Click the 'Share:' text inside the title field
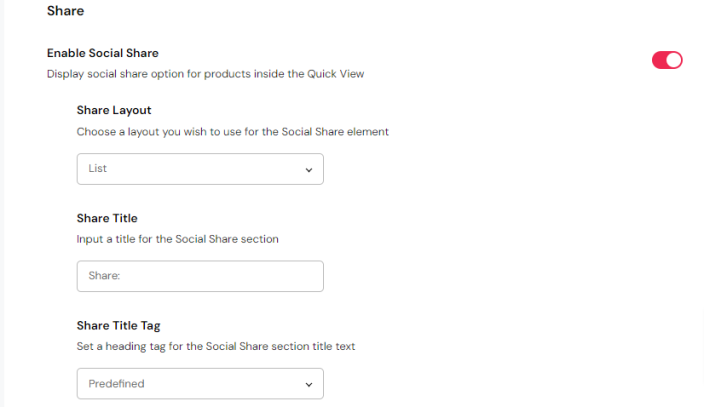 tap(104, 276)
